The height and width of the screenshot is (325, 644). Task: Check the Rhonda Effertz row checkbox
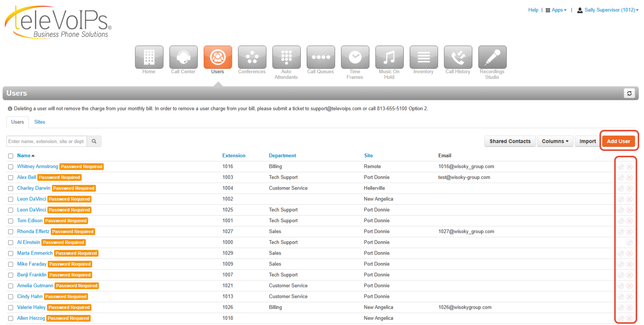[x=11, y=232]
